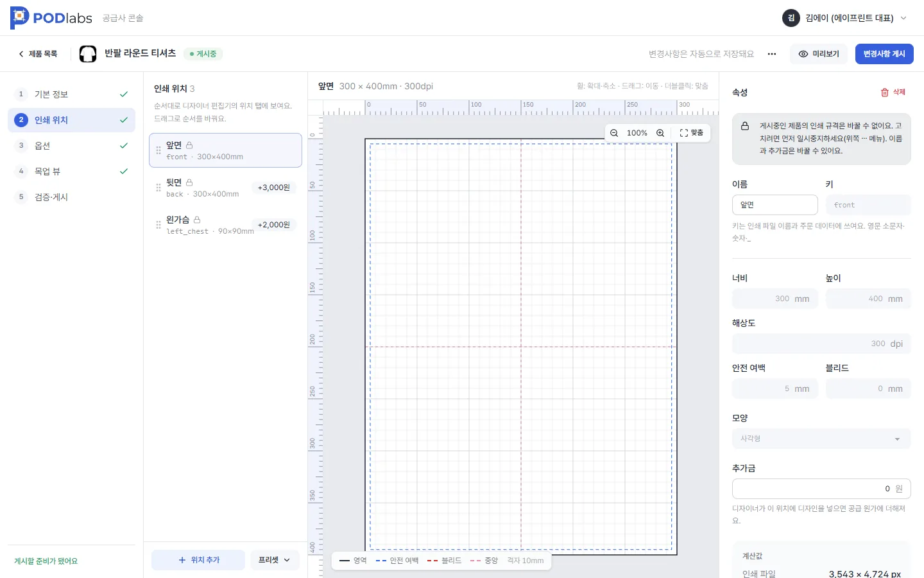Select step 2 인쇄 위치
Image resolution: width=924 pixels, height=578 pixels.
tap(71, 120)
